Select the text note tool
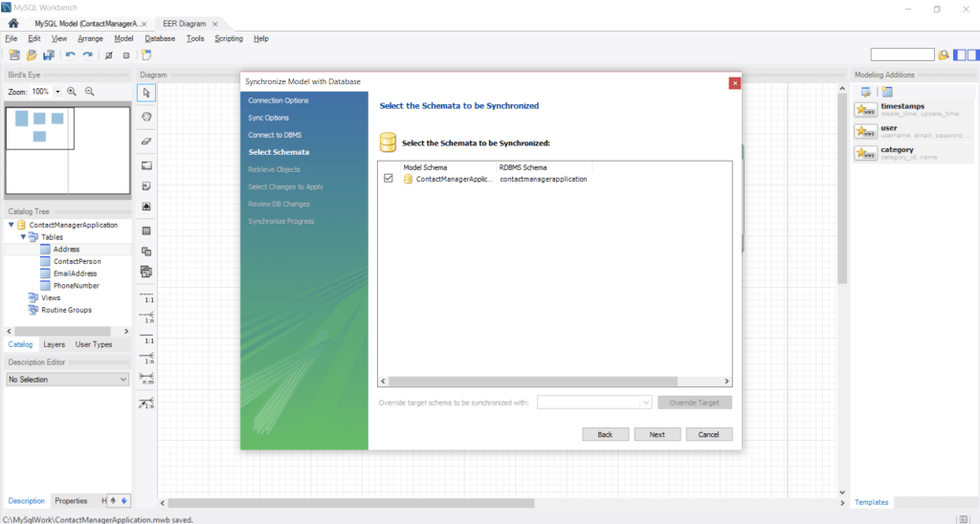Viewport: 980px width, 524px height. pos(146,186)
